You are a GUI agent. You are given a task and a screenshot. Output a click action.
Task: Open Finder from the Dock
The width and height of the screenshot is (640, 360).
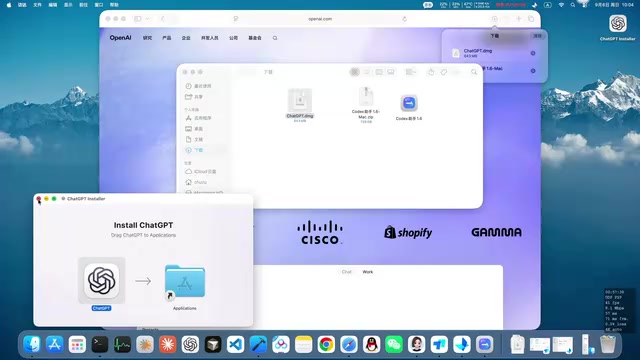[x=32, y=344]
